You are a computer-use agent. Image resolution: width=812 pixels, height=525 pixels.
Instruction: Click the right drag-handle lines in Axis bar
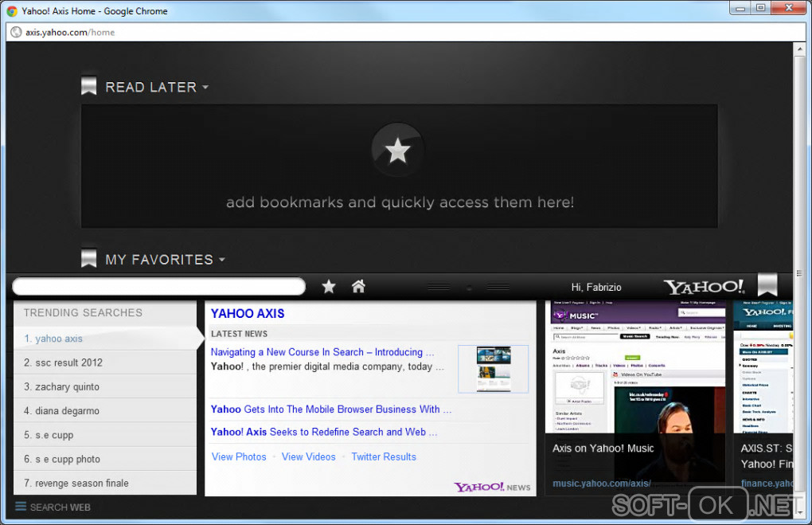[x=498, y=287]
